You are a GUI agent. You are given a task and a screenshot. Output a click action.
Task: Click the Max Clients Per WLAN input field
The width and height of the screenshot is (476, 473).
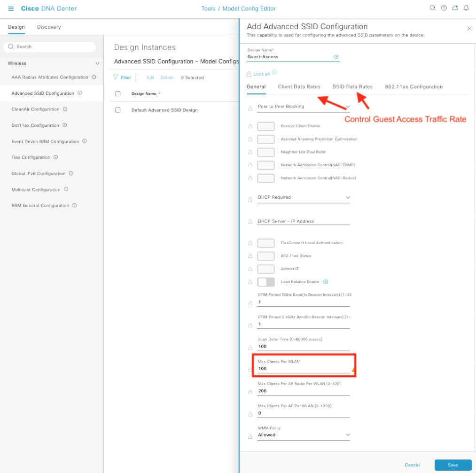pyautogui.click(x=303, y=369)
